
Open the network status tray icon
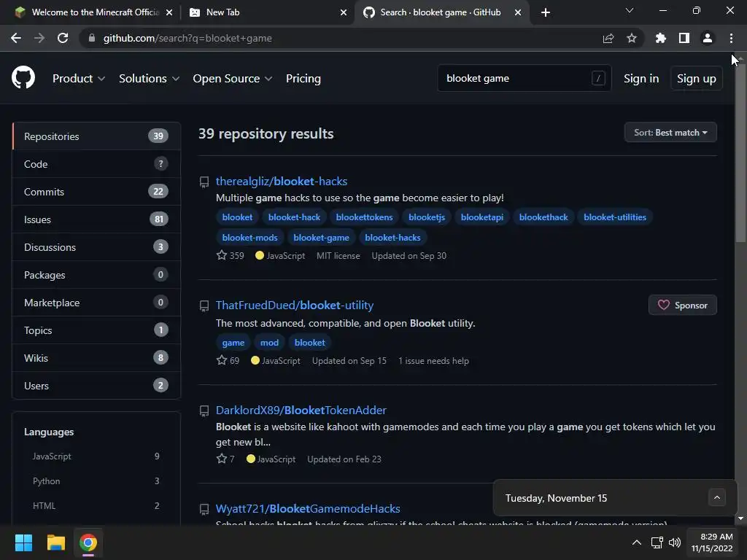[x=657, y=542]
